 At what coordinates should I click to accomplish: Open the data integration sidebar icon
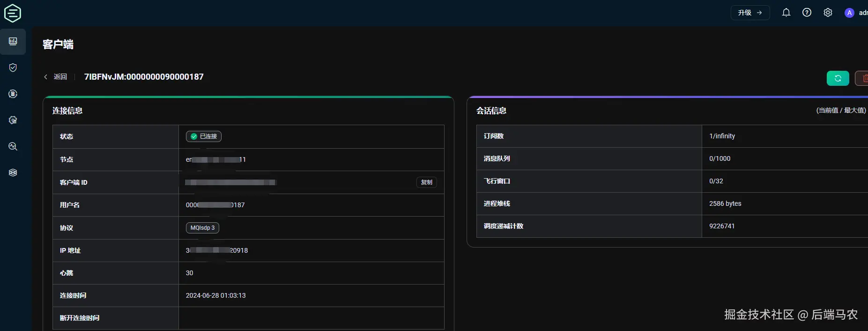tap(13, 94)
